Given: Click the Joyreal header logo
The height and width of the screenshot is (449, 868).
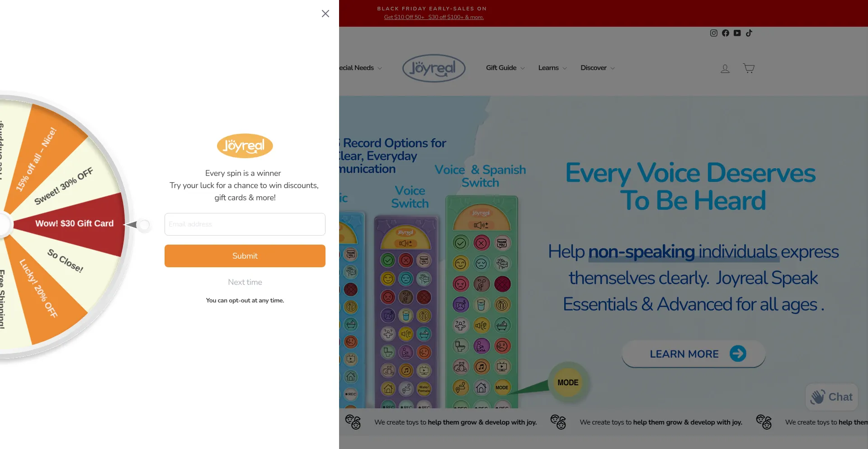Looking at the screenshot, I should 434,68.
